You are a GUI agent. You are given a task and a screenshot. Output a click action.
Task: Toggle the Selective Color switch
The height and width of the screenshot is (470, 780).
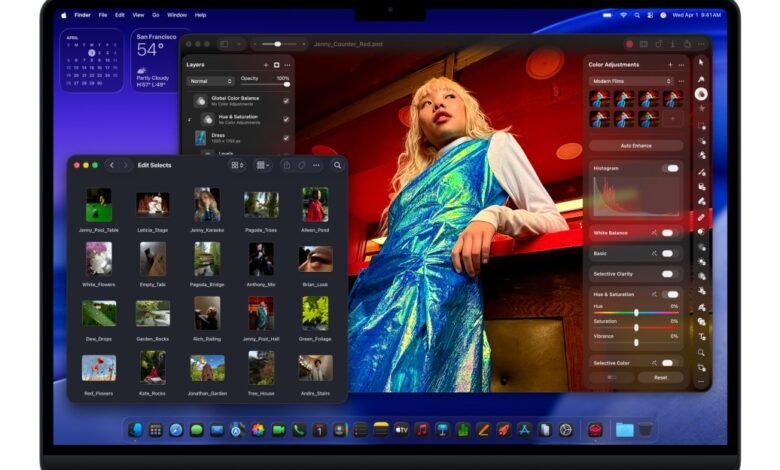(669, 363)
